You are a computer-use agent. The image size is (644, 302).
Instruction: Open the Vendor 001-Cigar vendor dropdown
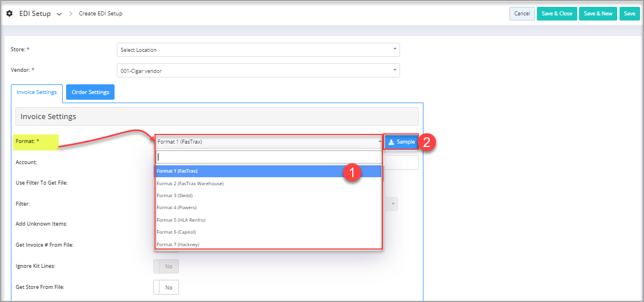pos(258,71)
